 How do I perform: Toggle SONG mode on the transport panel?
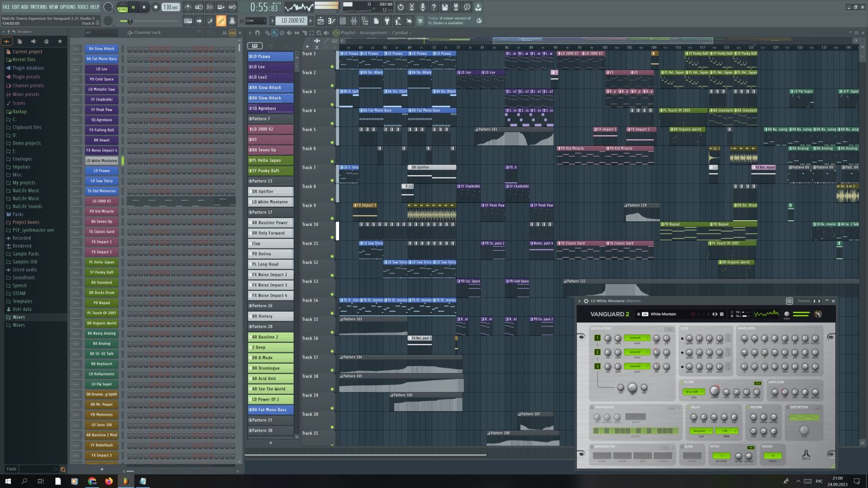pyautogui.click(x=123, y=9)
